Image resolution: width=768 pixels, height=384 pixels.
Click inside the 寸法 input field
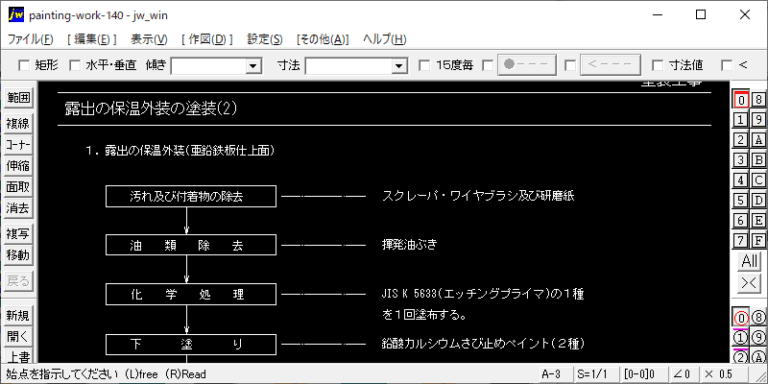click(x=349, y=66)
